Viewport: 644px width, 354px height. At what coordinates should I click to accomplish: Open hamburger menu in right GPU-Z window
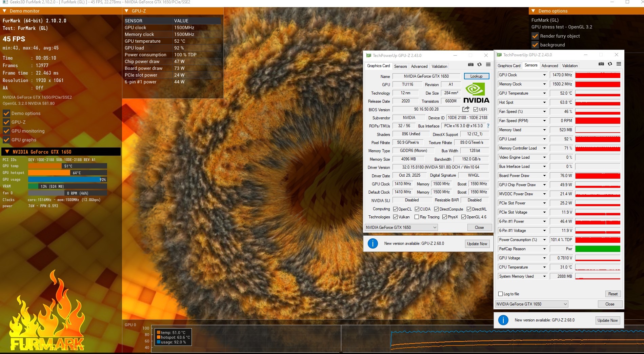click(619, 64)
